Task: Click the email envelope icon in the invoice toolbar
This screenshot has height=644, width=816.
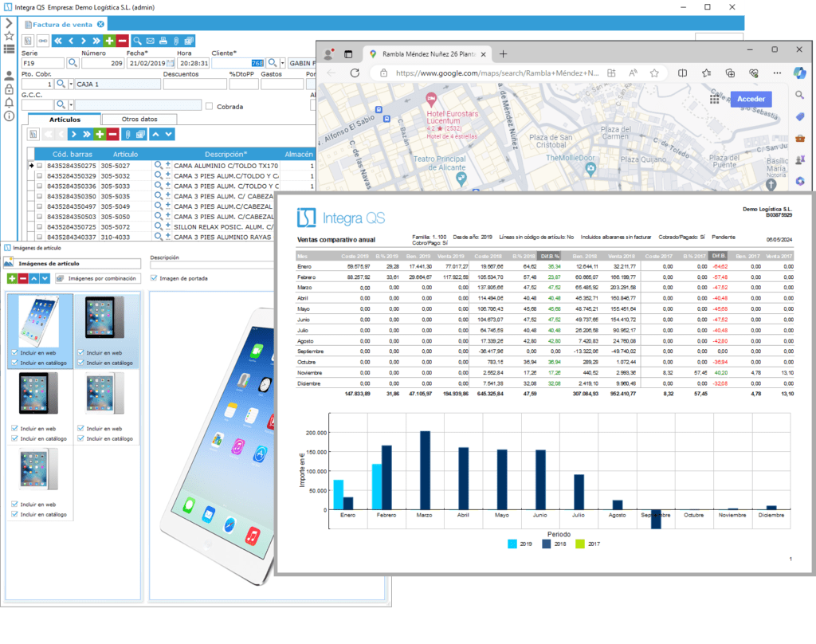Action: (x=151, y=41)
